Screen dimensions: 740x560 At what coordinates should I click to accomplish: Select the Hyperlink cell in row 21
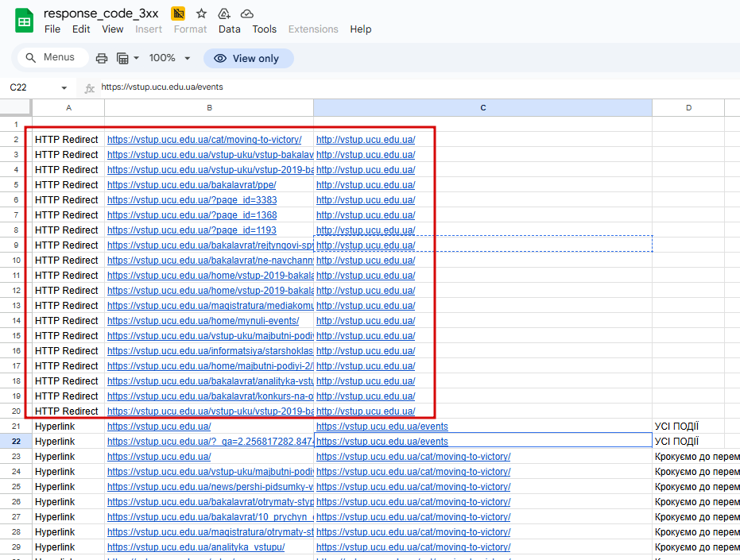pyautogui.click(x=68, y=427)
